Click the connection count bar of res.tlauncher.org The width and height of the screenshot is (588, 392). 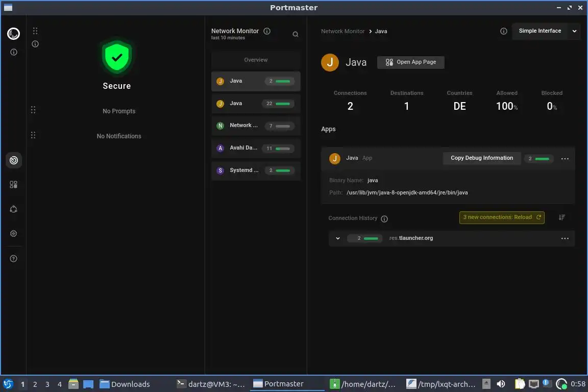(x=364, y=238)
